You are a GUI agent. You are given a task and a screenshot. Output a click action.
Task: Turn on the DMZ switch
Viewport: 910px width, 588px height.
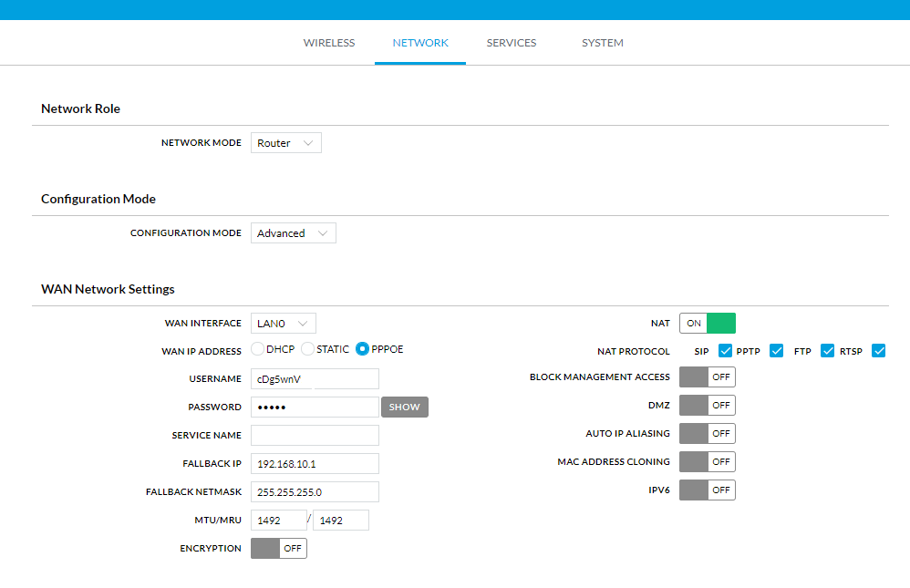coord(707,406)
